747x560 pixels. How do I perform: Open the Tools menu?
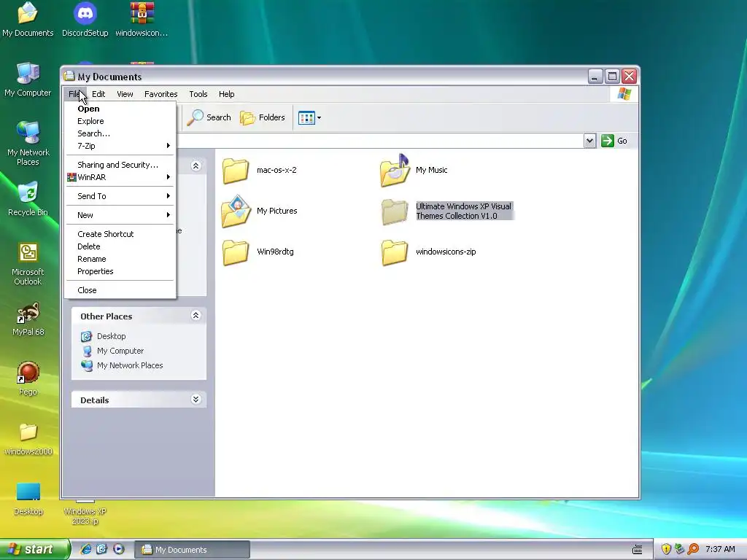(x=198, y=94)
